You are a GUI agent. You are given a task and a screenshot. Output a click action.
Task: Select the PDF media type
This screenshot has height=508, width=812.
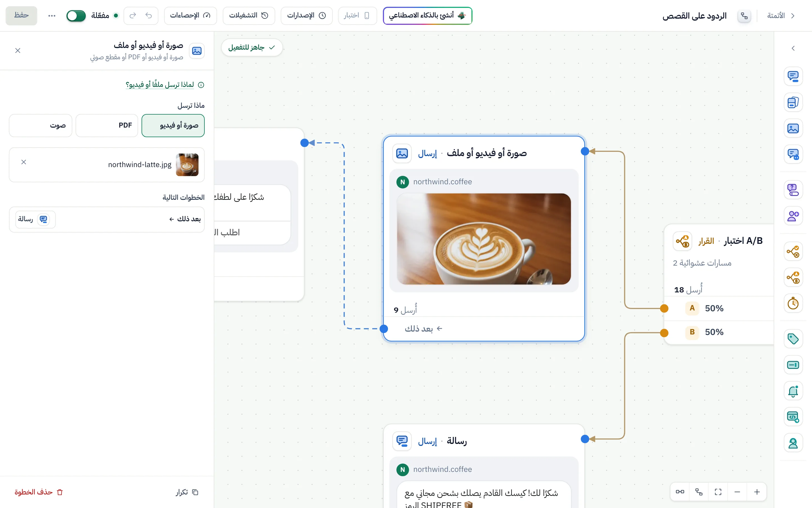(x=107, y=125)
